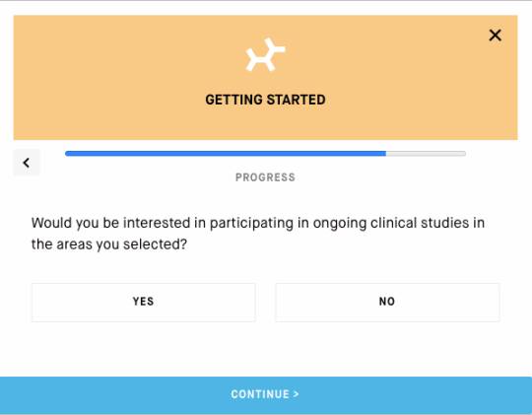Click the arrow beside CONTINUE text

coord(297,394)
